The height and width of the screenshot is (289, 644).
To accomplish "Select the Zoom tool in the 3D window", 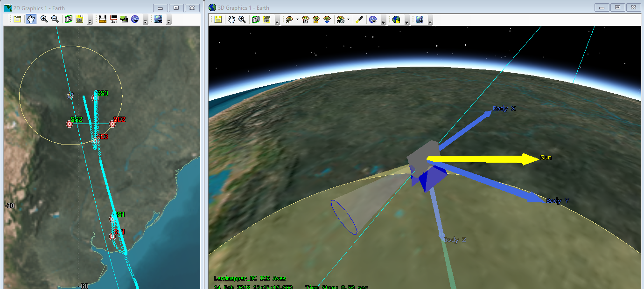I will pyautogui.click(x=243, y=20).
